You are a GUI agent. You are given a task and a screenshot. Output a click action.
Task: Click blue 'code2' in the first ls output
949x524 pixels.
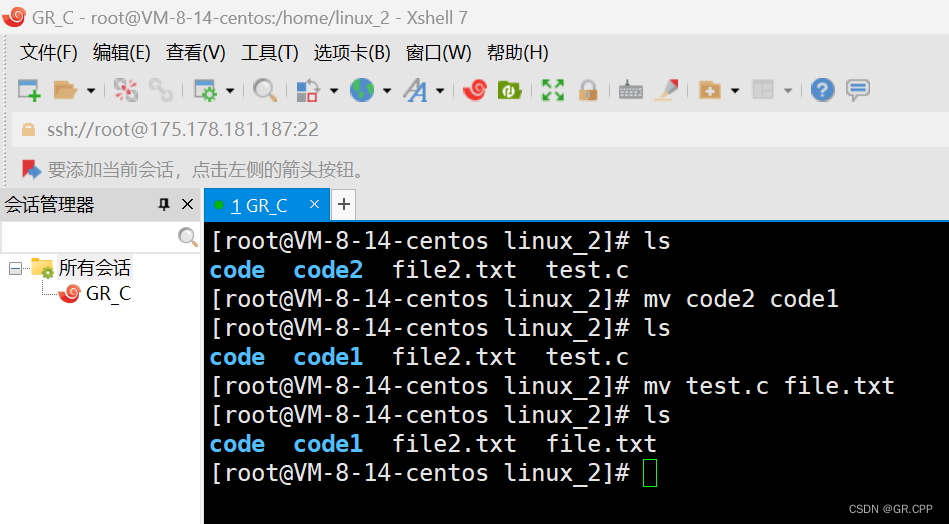click(328, 270)
